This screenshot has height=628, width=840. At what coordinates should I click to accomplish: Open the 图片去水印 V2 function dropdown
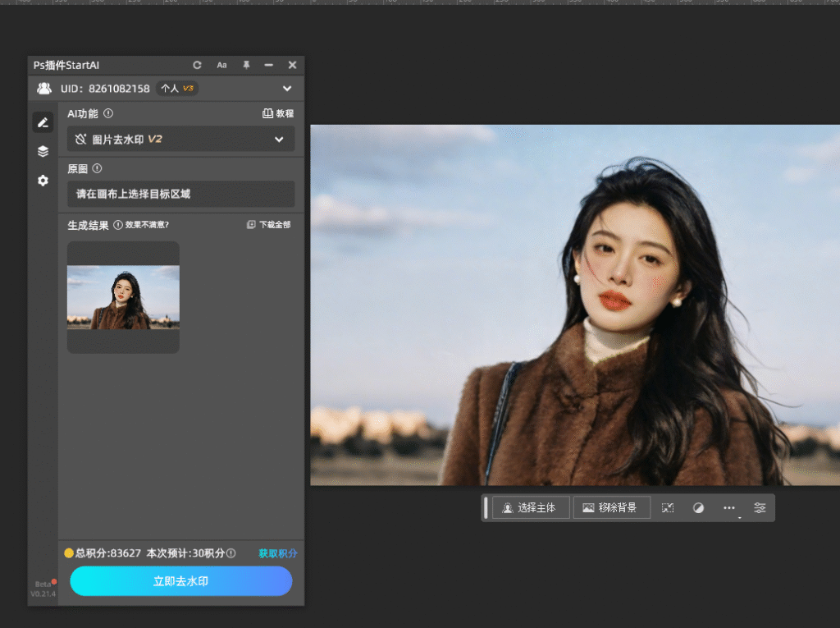(x=180, y=140)
